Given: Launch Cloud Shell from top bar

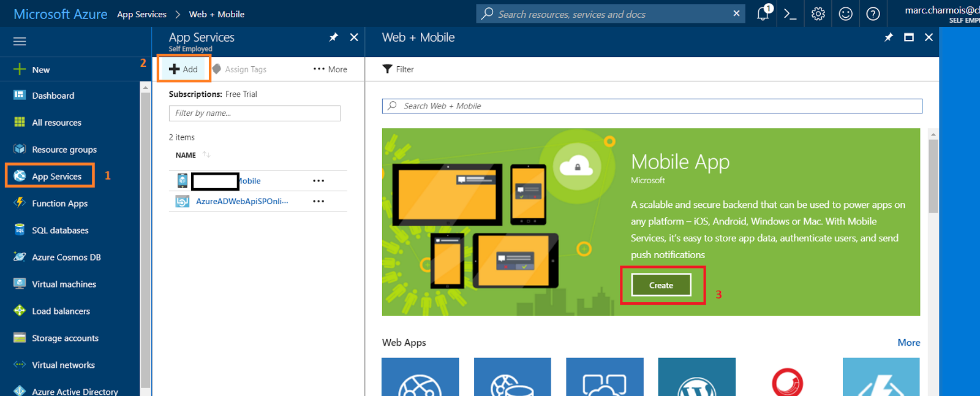Looking at the screenshot, I should [x=790, y=14].
